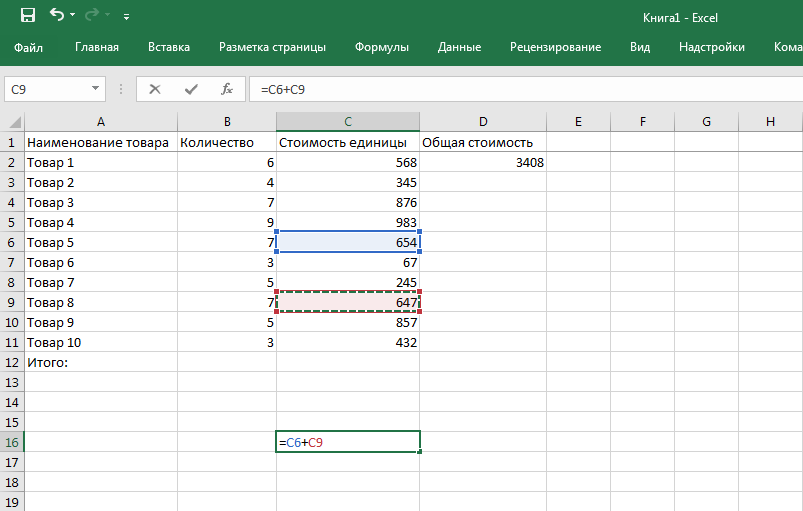The height and width of the screenshot is (511, 803).
Task: Open the Разметка страницы tab
Action: 272,47
